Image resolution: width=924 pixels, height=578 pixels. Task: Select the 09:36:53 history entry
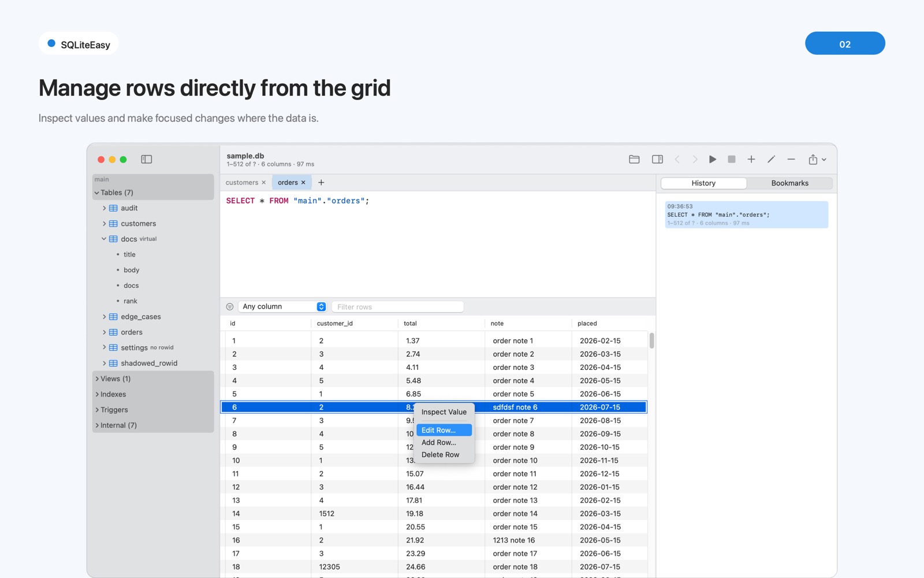pos(746,214)
